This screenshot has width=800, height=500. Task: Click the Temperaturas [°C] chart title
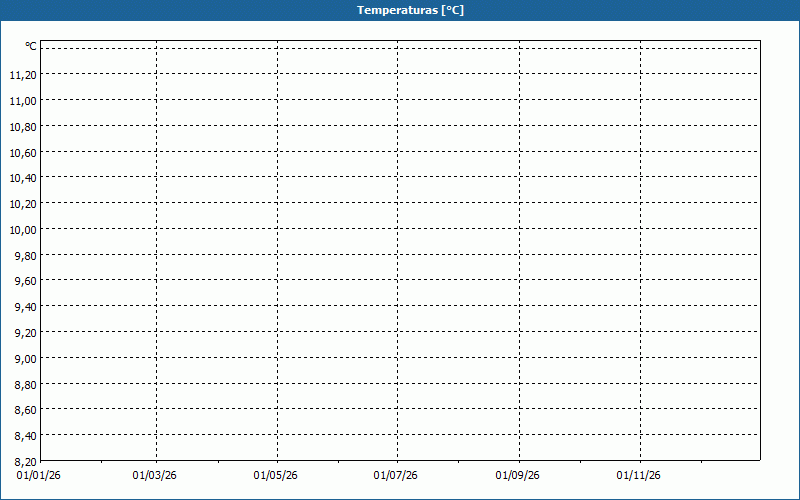[410, 10]
